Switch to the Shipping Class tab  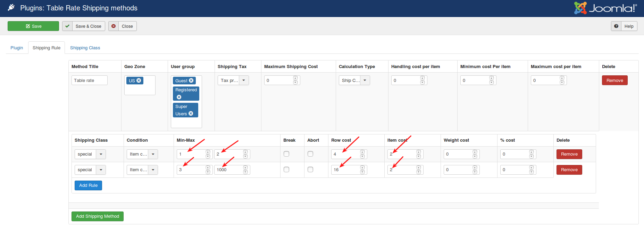[85, 48]
